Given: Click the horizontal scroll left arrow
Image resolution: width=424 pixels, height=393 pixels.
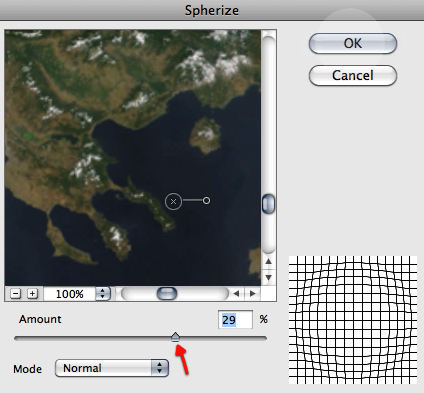Looking at the screenshot, I should (236, 294).
